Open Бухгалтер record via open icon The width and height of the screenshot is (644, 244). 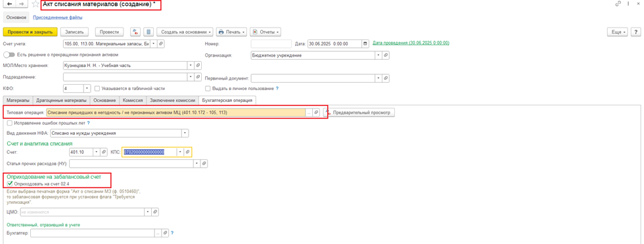pos(165,233)
